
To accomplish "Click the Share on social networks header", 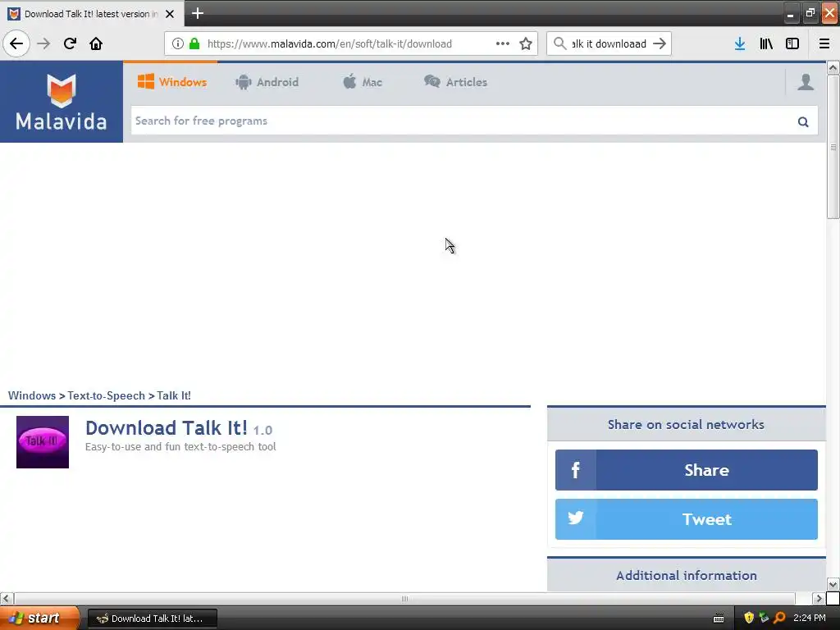I will pos(686,424).
